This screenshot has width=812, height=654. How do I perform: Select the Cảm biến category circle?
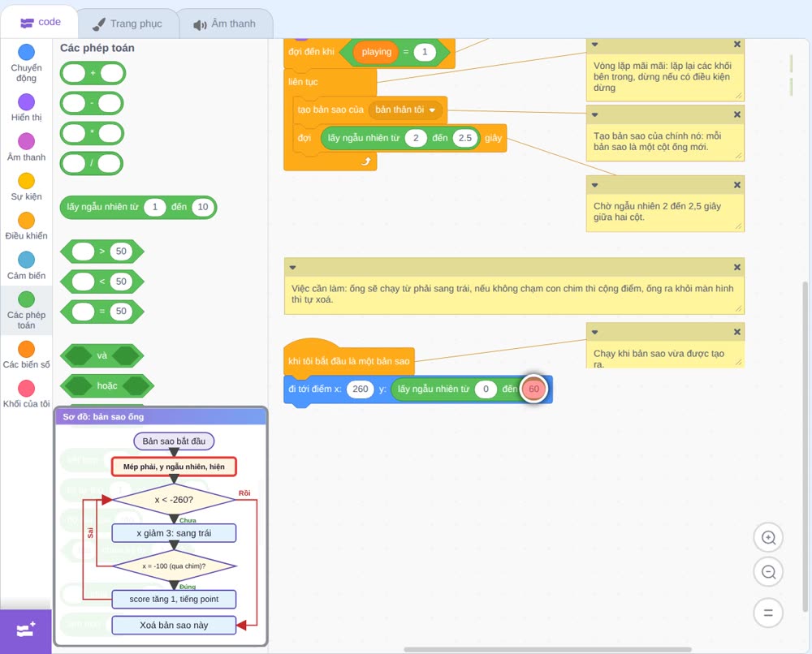[27, 260]
